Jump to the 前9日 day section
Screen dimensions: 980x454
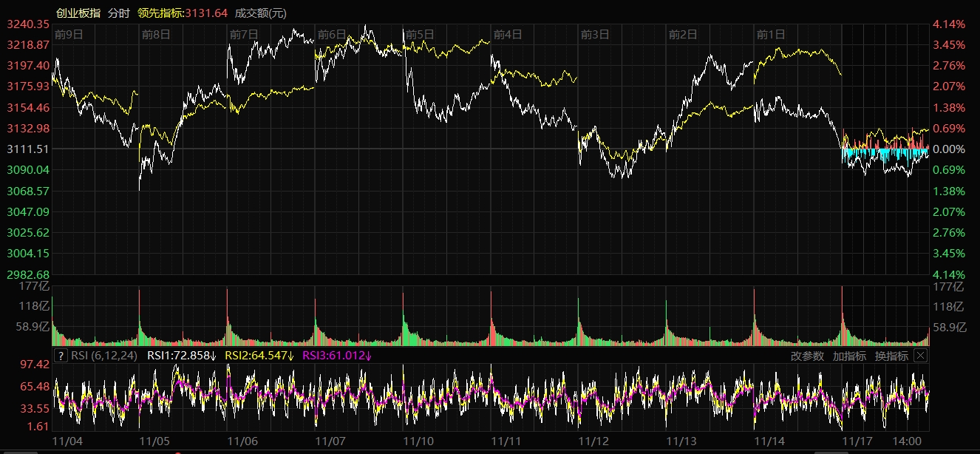69,34
